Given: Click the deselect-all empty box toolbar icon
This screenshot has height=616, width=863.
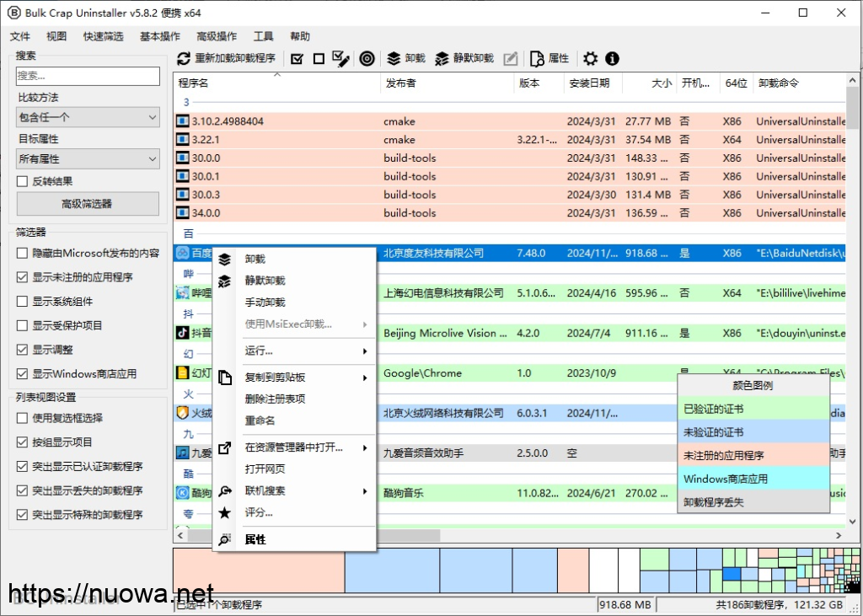Looking at the screenshot, I should [x=319, y=59].
